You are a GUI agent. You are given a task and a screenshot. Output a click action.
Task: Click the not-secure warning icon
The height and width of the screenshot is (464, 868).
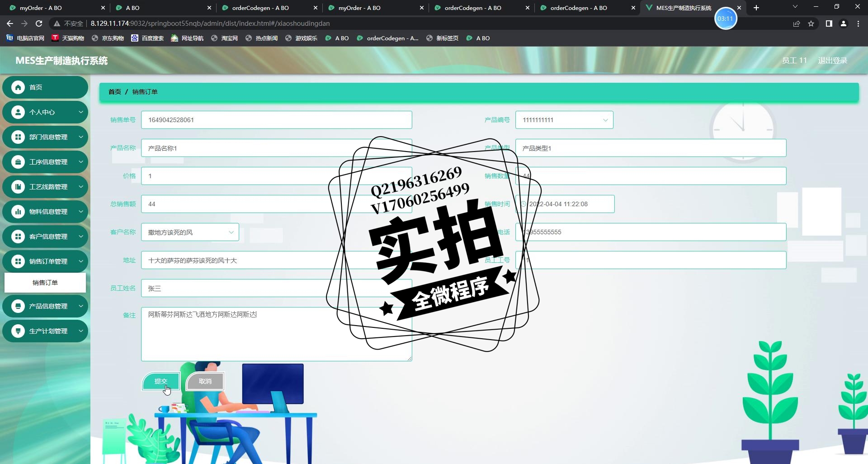[x=57, y=24]
